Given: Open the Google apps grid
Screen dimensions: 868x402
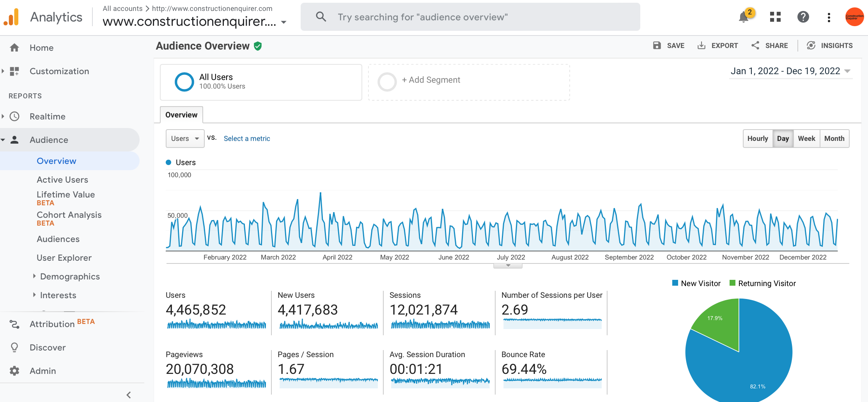Looking at the screenshot, I should [775, 17].
